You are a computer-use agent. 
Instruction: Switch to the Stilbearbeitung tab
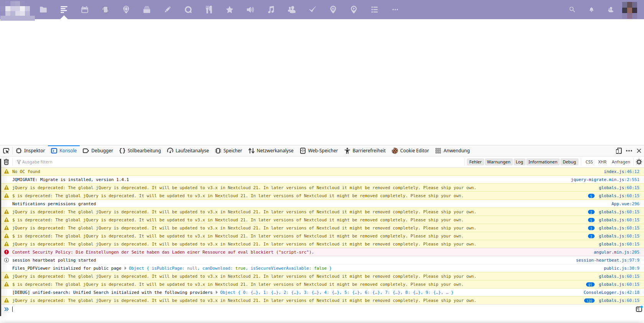(140, 151)
